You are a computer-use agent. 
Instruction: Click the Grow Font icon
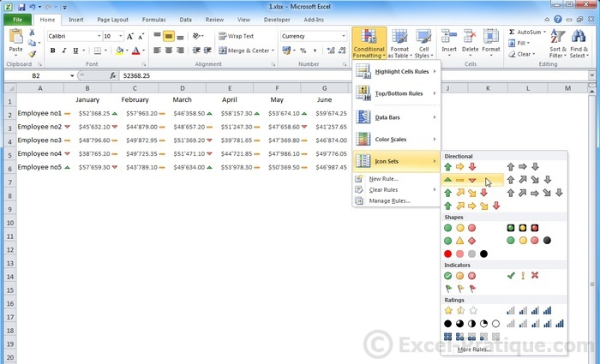pyautogui.click(x=130, y=36)
